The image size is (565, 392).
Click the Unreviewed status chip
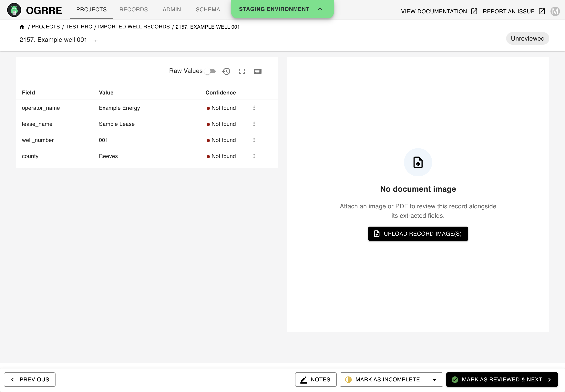[x=527, y=39]
